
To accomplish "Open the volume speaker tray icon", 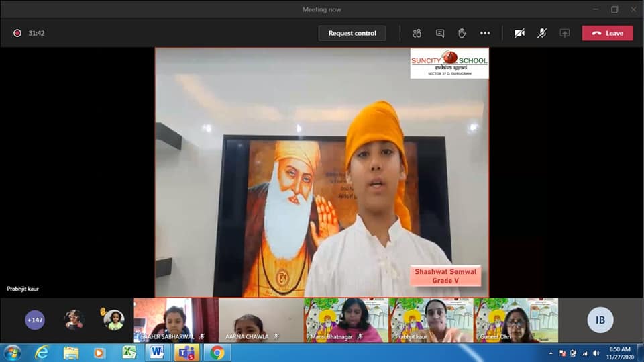I will tap(596, 353).
